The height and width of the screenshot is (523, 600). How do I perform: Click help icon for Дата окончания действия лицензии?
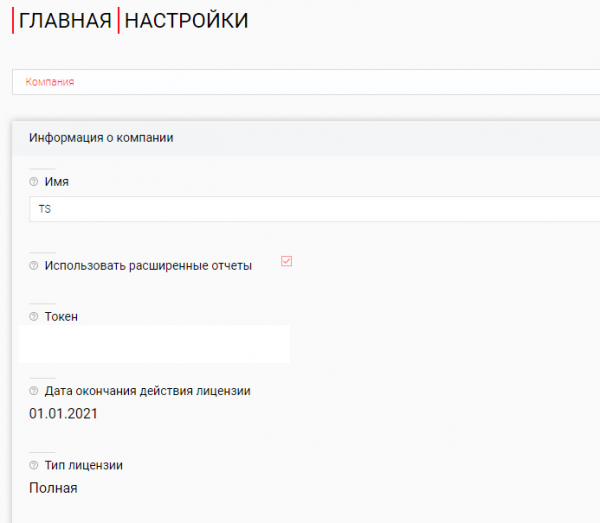point(33,391)
